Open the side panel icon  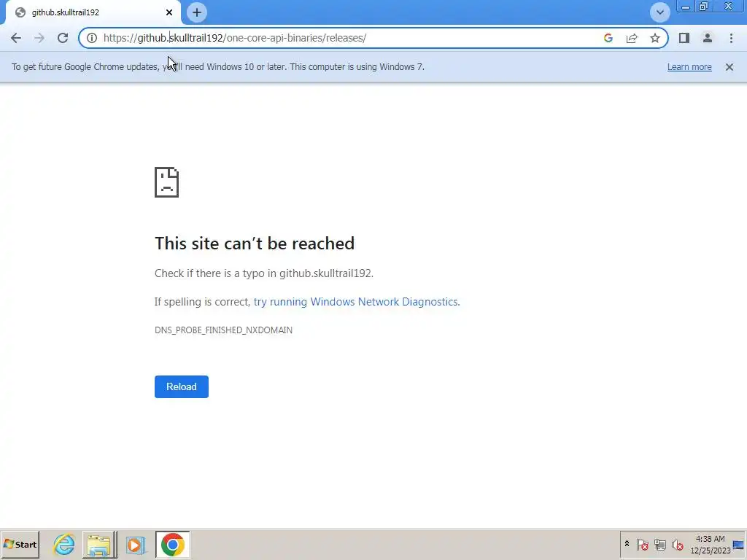684,38
